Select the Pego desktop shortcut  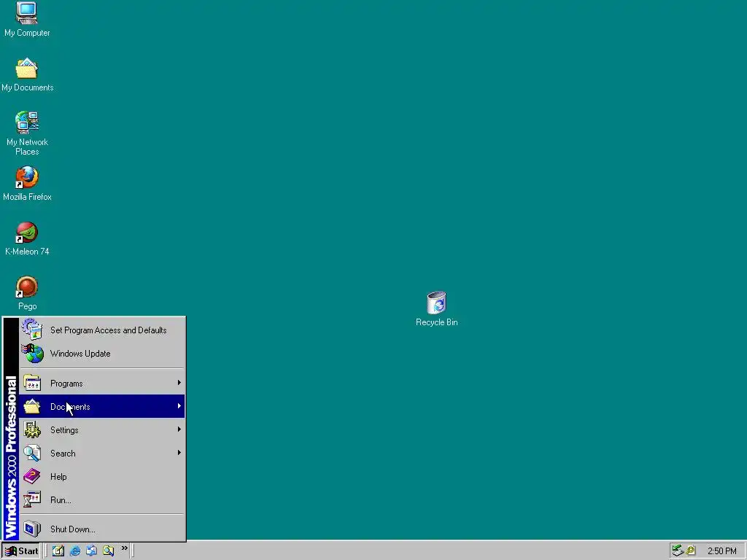pos(27,293)
